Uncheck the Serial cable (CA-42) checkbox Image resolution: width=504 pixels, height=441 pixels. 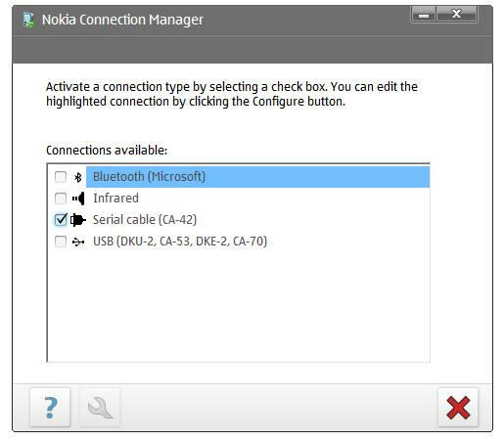click(61, 220)
